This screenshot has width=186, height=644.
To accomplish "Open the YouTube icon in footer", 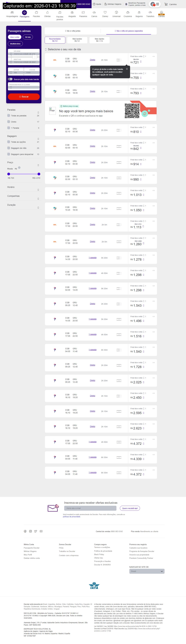I will [41, 531].
